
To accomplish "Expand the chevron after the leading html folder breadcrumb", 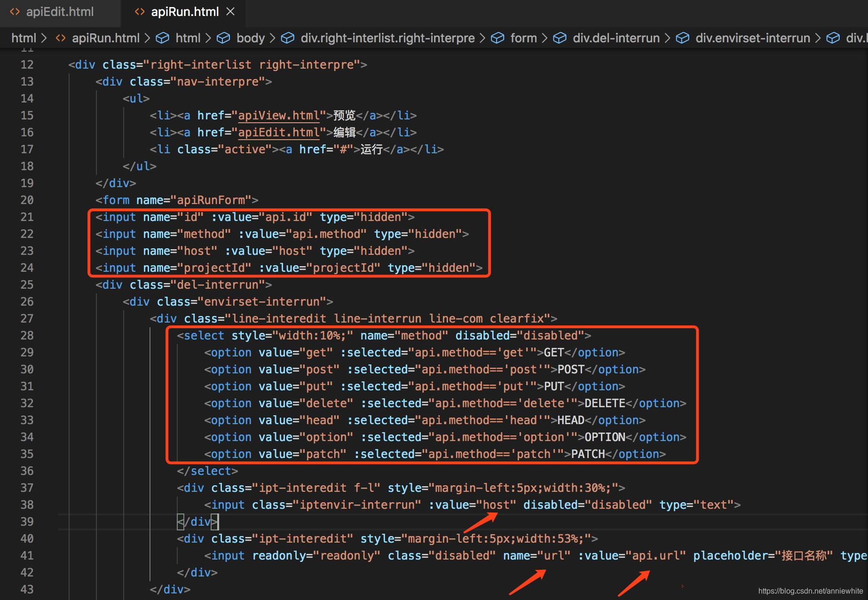I will pyautogui.click(x=44, y=38).
